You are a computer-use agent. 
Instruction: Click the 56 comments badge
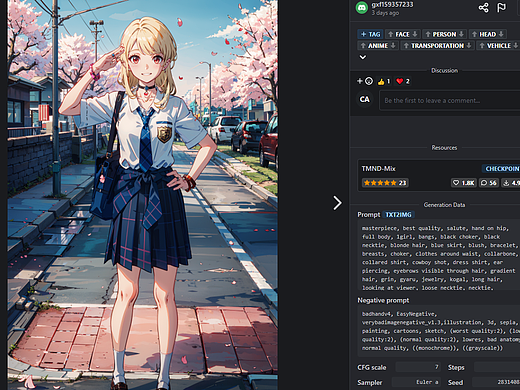pyautogui.click(x=489, y=183)
